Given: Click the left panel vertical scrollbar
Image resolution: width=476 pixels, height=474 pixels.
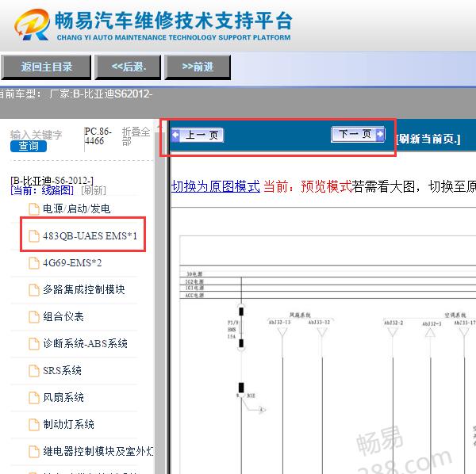Looking at the screenshot, I should [160, 296].
